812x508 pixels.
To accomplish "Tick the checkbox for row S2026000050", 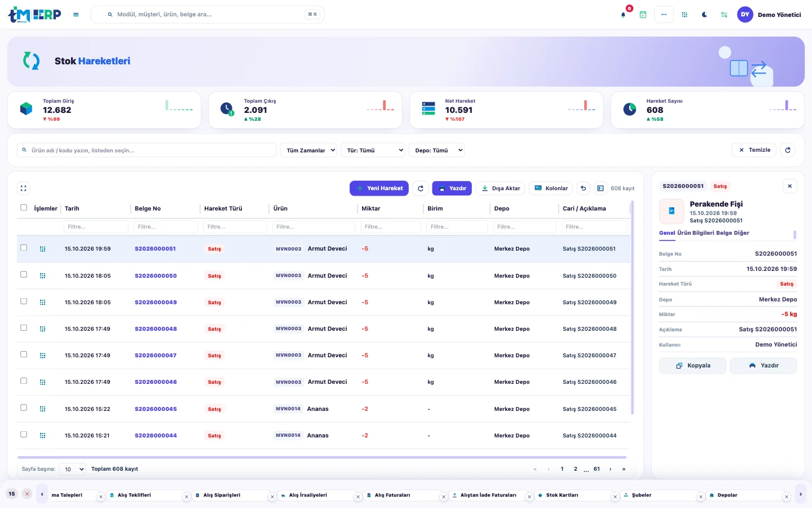I will 24,274.
